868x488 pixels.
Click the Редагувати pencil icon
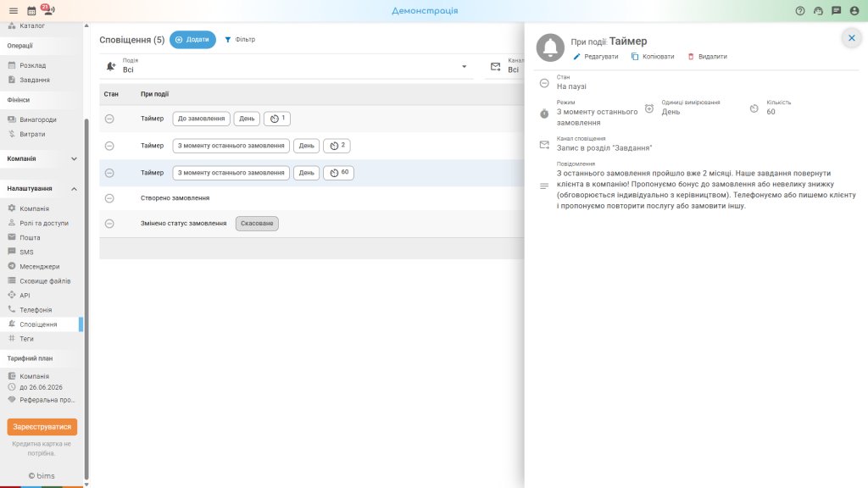pos(576,57)
